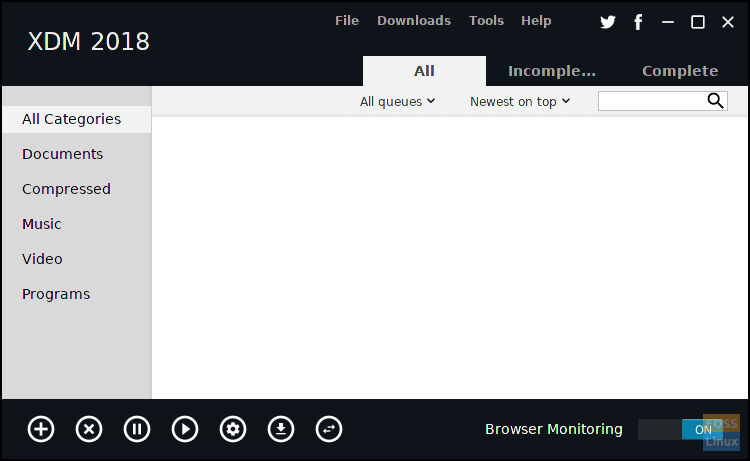Close the XDM window

[728, 22]
